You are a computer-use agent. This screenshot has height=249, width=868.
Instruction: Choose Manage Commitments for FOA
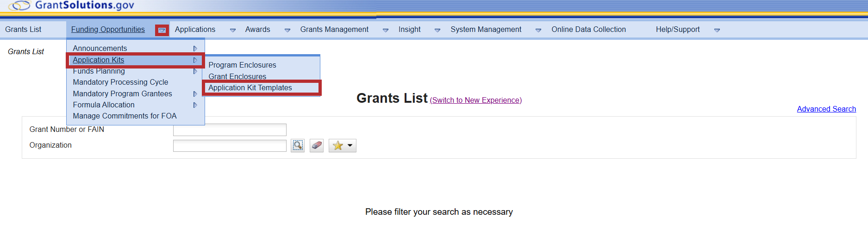coord(125,116)
